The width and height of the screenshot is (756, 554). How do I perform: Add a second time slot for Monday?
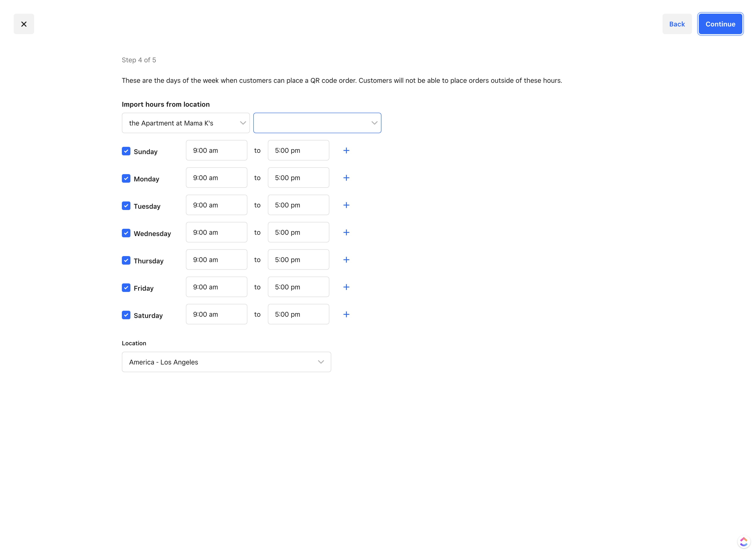pos(346,178)
